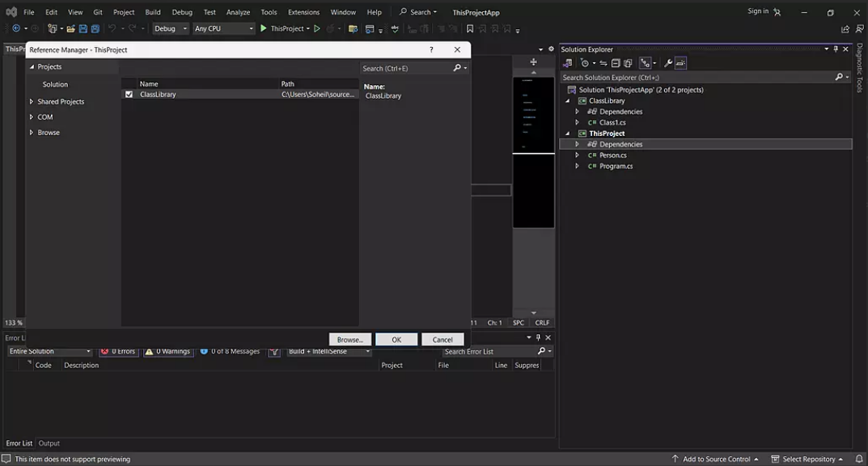
Task: Collapse the ThisProject node in Solution Explorer
Action: pyautogui.click(x=567, y=133)
